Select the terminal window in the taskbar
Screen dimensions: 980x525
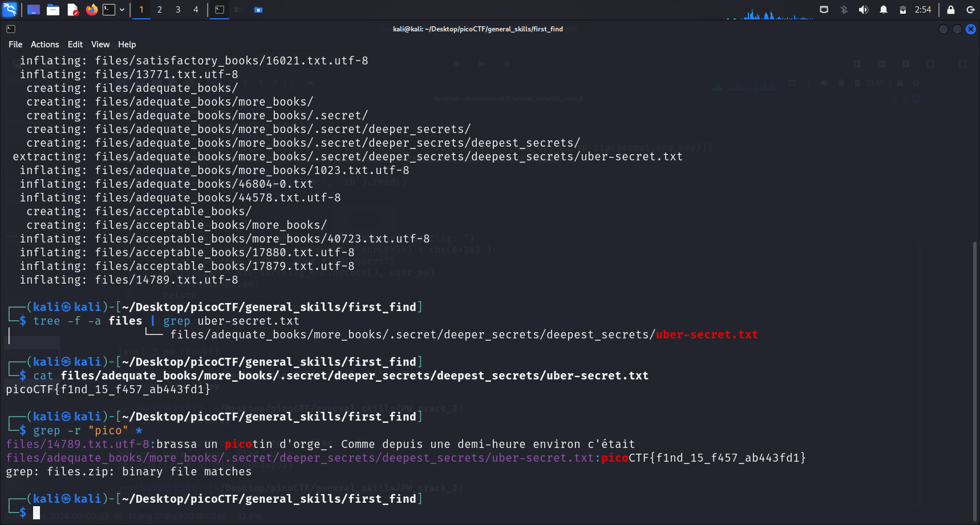(x=220, y=10)
